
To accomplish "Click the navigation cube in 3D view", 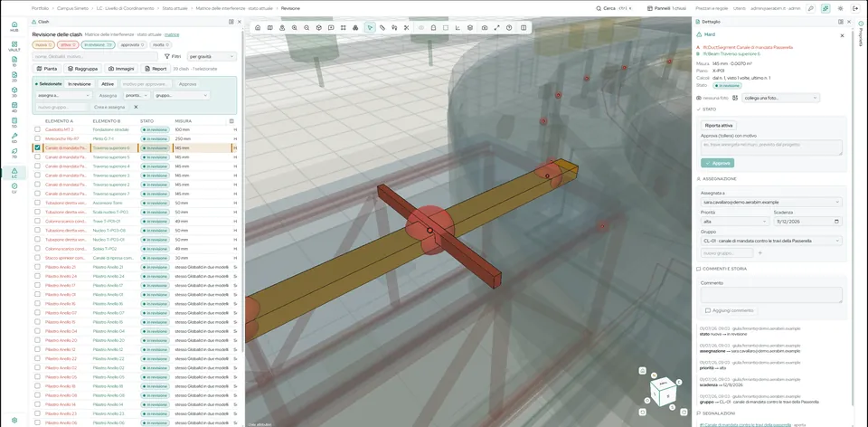I will pos(663,391).
